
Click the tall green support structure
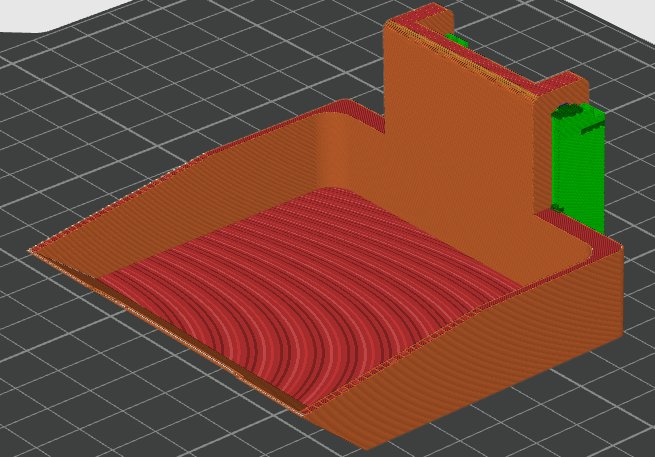578,168
